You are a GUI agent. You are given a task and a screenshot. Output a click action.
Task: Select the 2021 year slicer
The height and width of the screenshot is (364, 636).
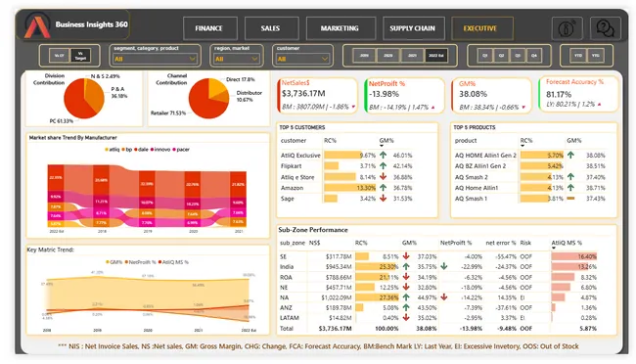coord(412,56)
